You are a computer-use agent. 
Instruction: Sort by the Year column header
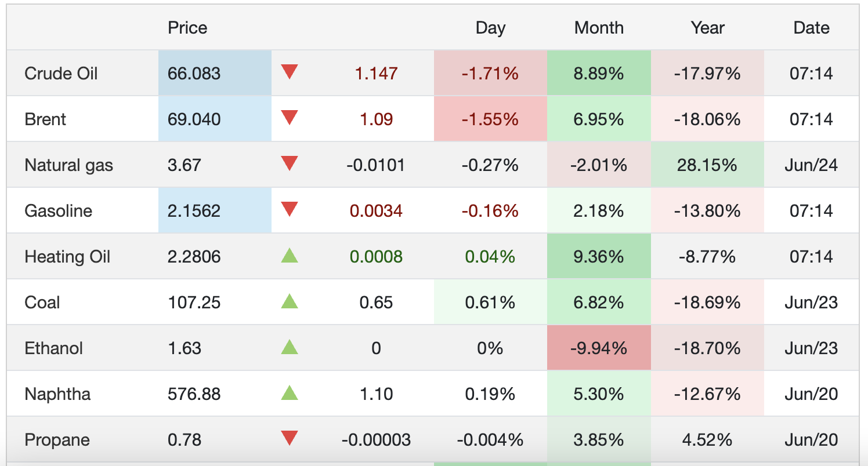click(x=707, y=28)
